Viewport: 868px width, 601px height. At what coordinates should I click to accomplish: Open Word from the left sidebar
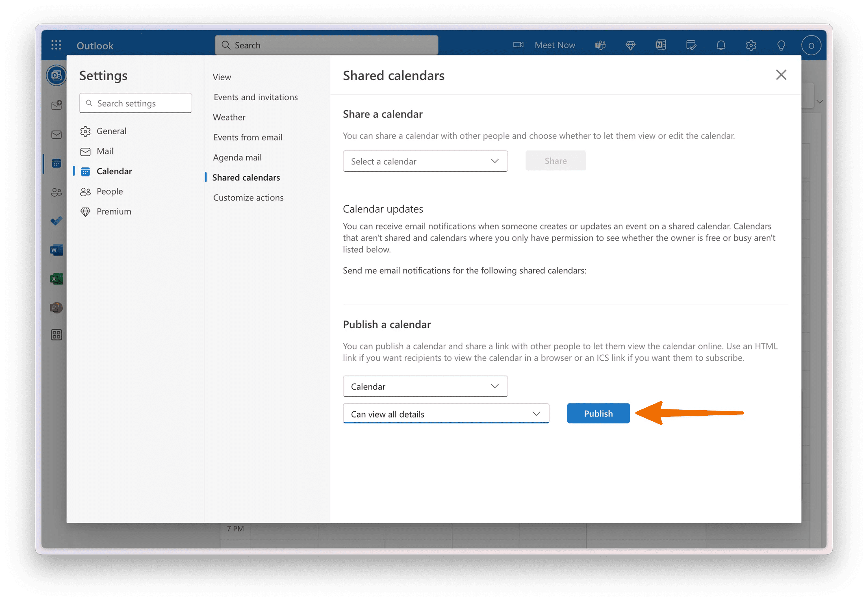[x=57, y=250]
